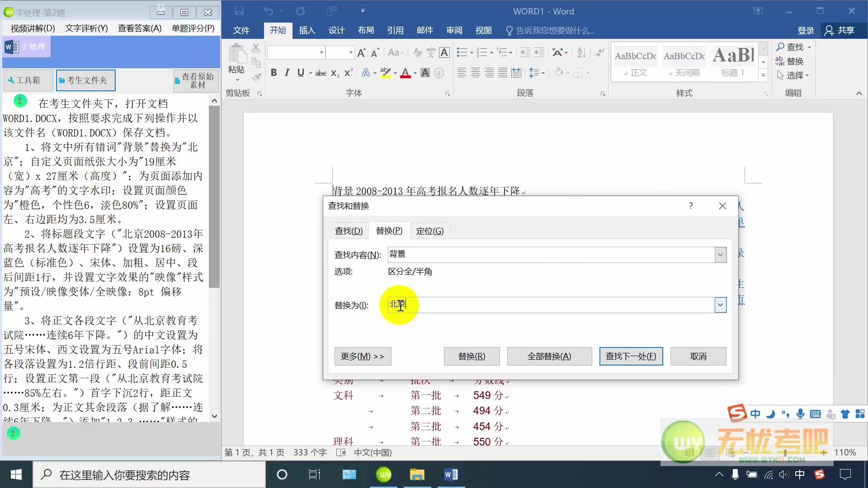Apply italic formatting
This screenshot has width=868, height=488.
pyautogui.click(x=287, y=72)
